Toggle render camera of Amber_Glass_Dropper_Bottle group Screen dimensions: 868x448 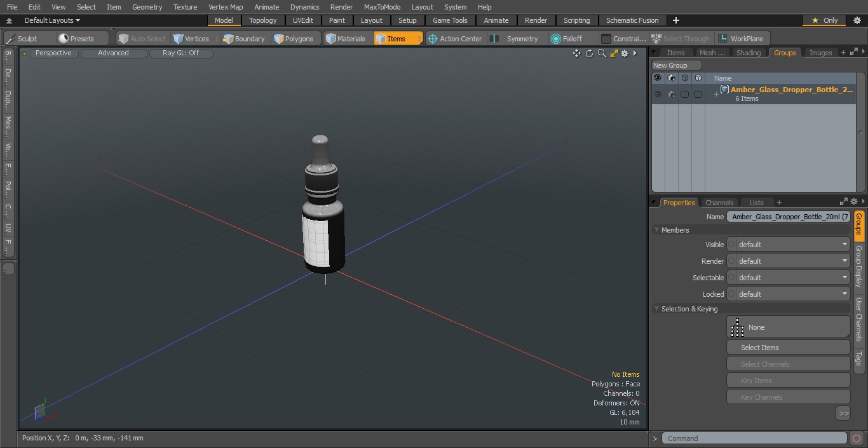pos(671,94)
